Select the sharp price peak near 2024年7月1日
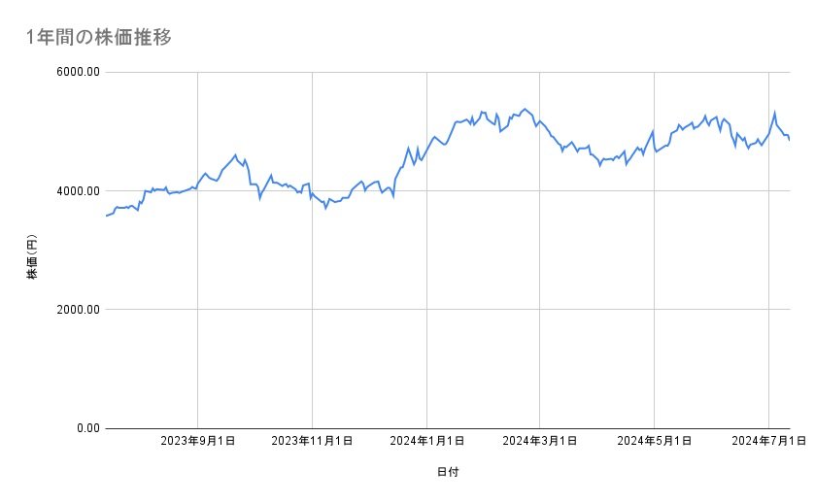This screenshot has height=504, width=815. coord(774,112)
